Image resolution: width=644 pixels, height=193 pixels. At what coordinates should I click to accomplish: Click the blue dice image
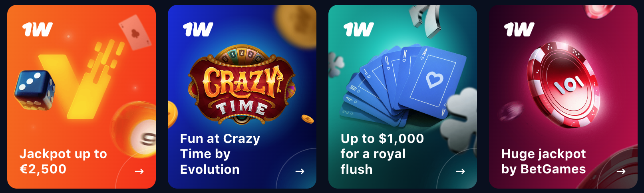pyautogui.click(x=35, y=90)
